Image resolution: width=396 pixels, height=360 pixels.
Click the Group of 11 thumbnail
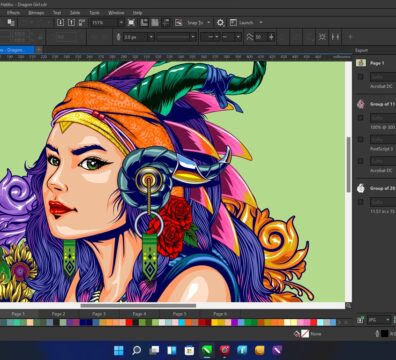tap(361, 104)
